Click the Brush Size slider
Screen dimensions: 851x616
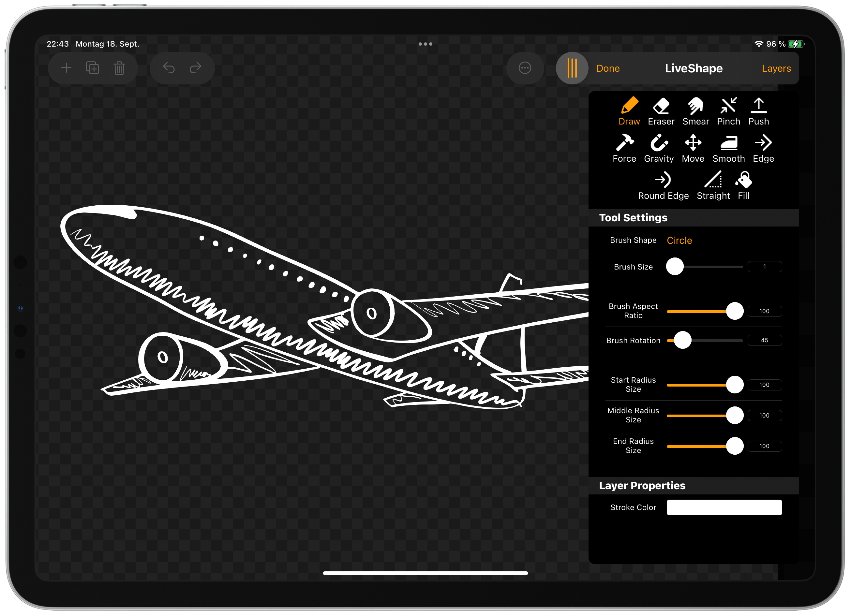(x=704, y=267)
